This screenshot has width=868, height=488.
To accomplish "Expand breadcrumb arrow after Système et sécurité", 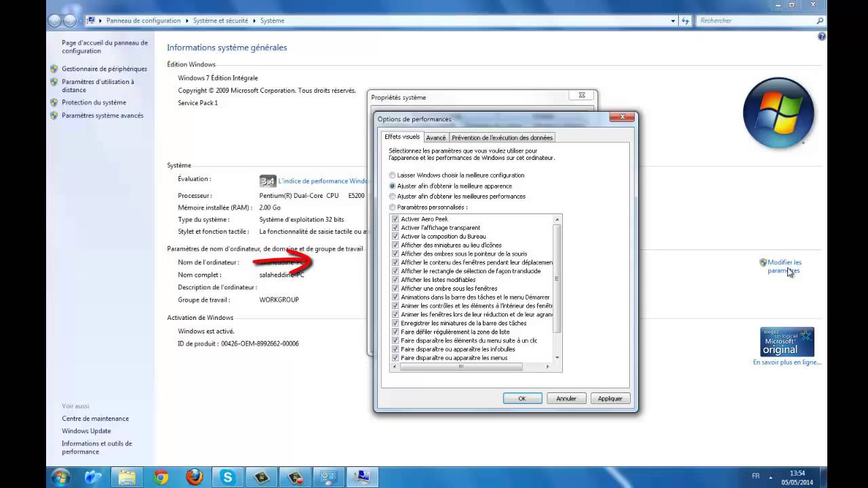I will point(255,21).
